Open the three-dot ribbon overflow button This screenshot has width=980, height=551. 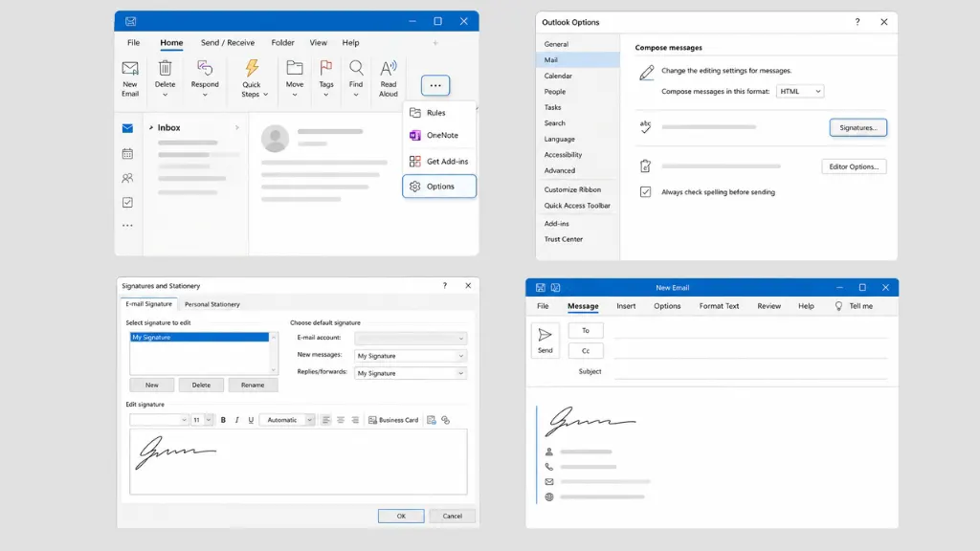(x=435, y=85)
